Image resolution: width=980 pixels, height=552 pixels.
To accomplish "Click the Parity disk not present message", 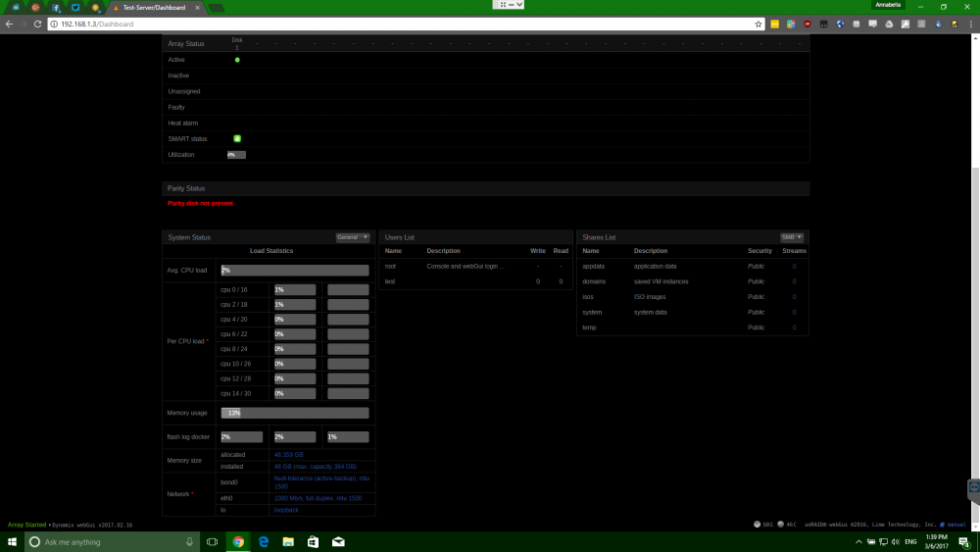I will pyautogui.click(x=200, y=203).
